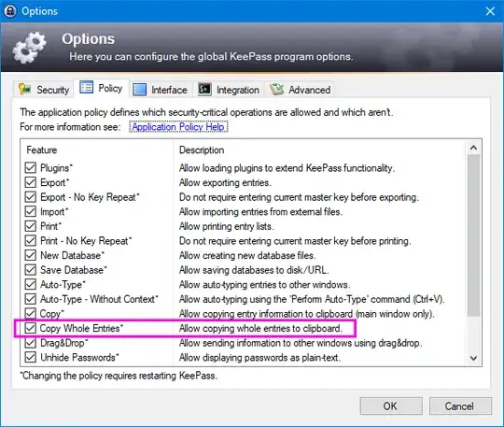Click the policy list scroll down arrow
This screenshot has width=504, height=427.
pos(473,358)
